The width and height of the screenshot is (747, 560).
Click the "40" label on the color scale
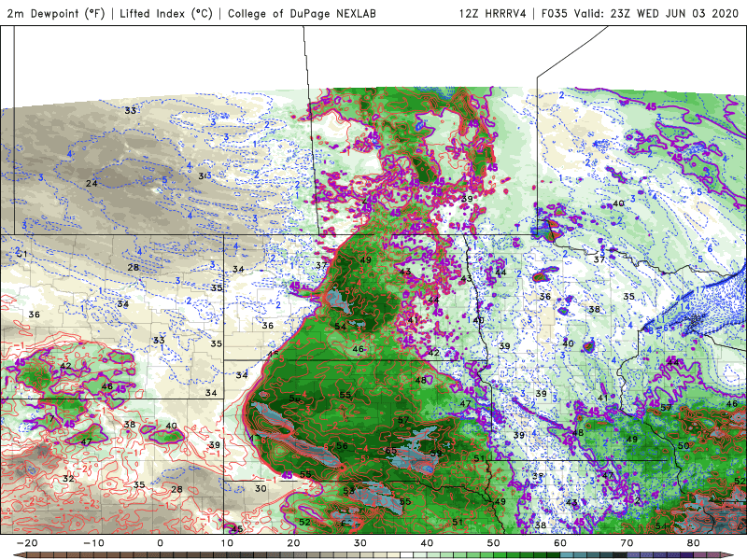point(427,543)
